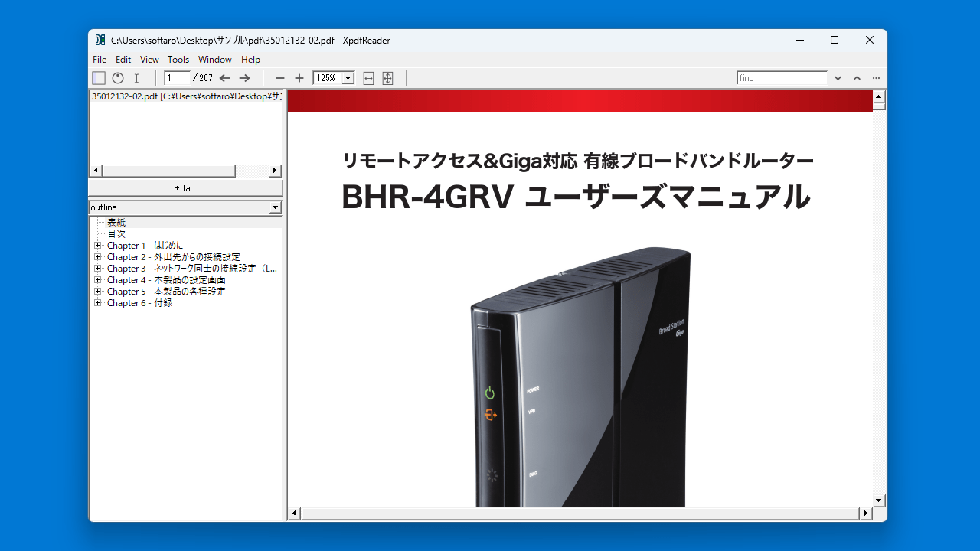
Task: Click tab list scrollbar right arrow
Action: click(x=276, y=171)
